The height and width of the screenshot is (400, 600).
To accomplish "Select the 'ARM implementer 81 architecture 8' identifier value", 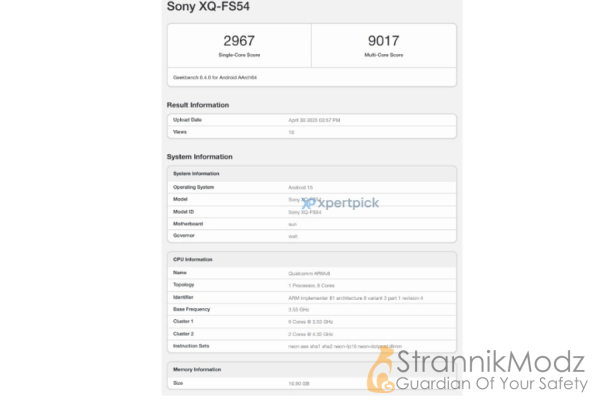I will (x=355, y=298).
